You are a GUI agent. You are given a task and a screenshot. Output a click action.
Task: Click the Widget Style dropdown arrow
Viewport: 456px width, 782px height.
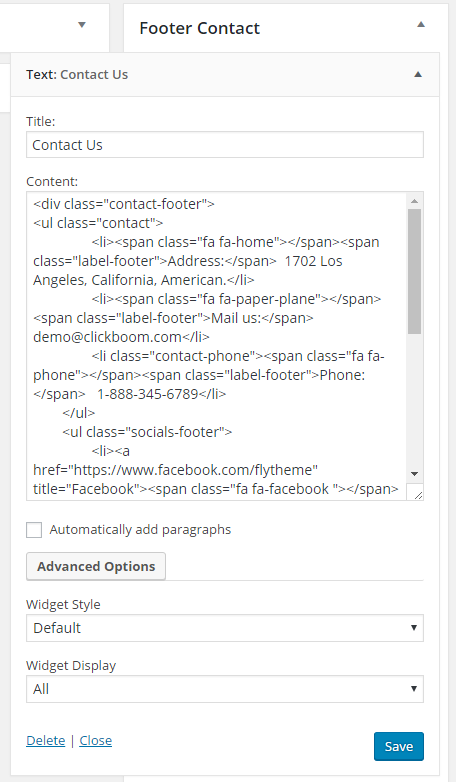point(414,628)
